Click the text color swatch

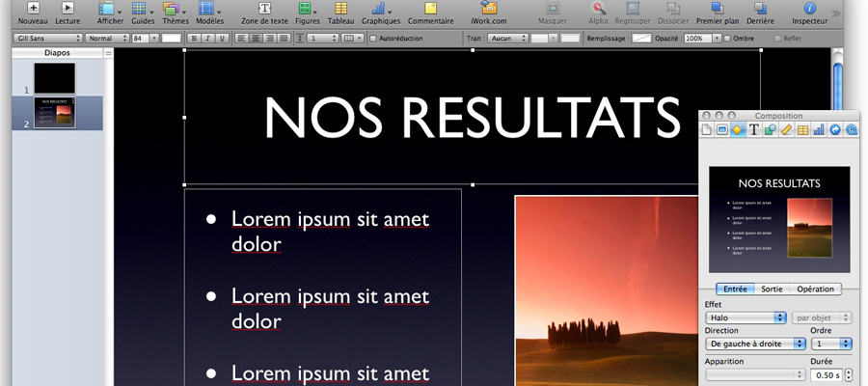point(172,39)
